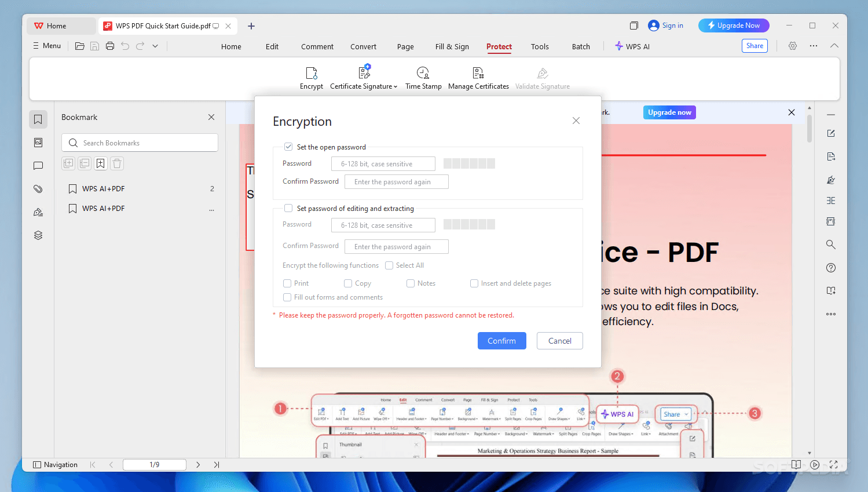Open the Time Stamp tool

click(423, 73)
